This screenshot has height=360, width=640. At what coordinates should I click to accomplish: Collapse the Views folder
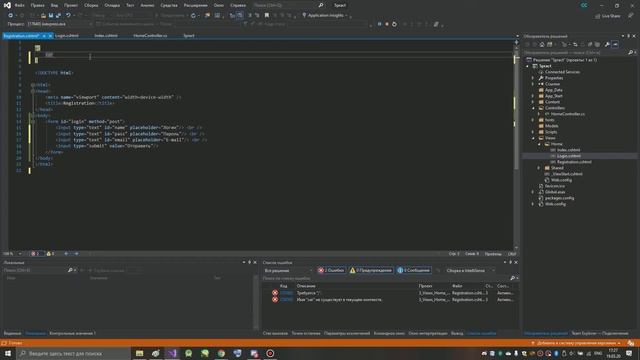coord(533,138)
